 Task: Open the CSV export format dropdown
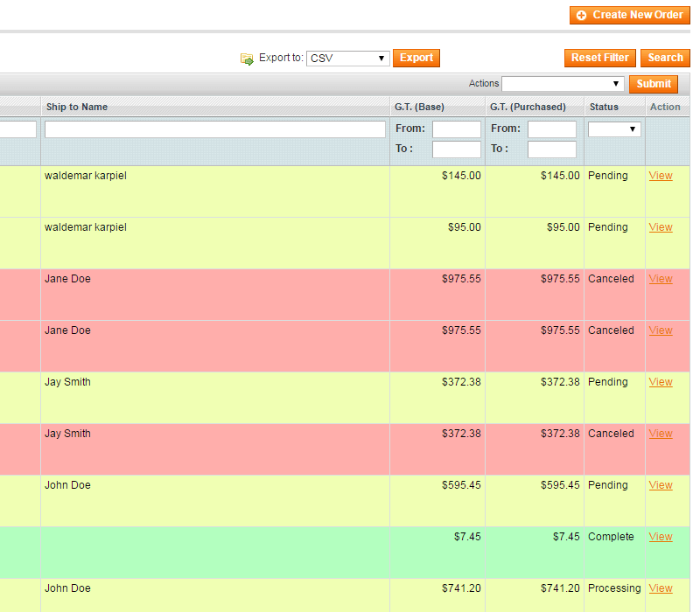pos(347,59)
